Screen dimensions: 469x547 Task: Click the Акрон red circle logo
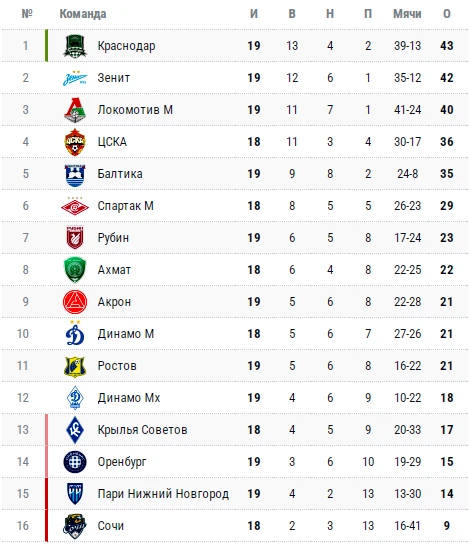(75, 302)
